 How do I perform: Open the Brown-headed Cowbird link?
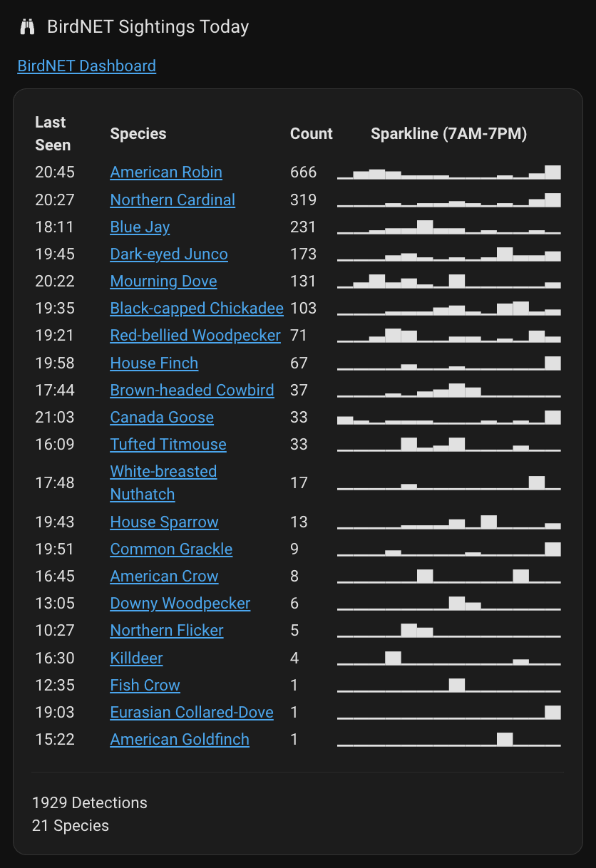coord(192,391)
